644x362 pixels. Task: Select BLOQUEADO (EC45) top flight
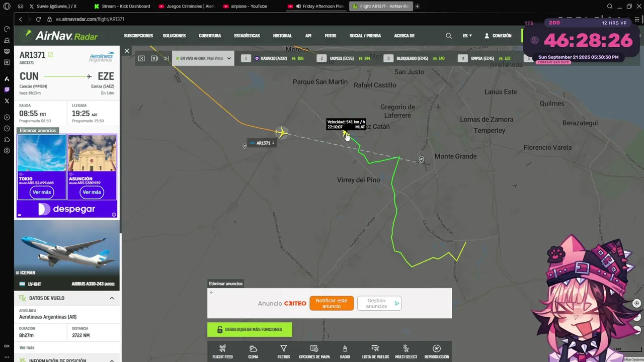415,58
